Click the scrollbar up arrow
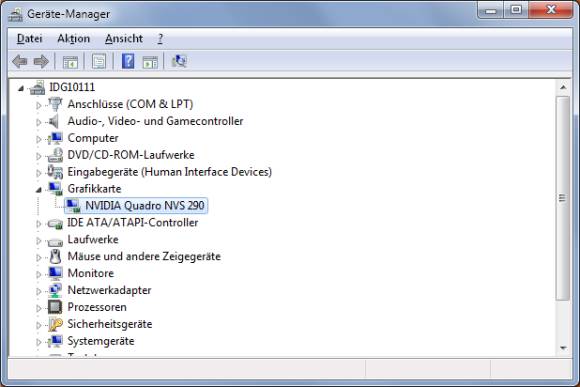Screen dimensions: 580x387 point(563,87)
